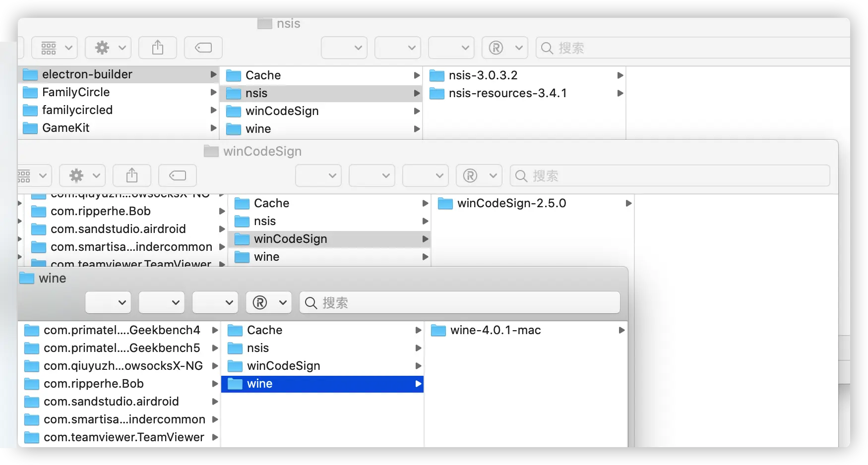Select com.smartisa...indercommon in winCodeSign window
The width and height of the screenshot is (868, 465).
(x=131, y=247)
